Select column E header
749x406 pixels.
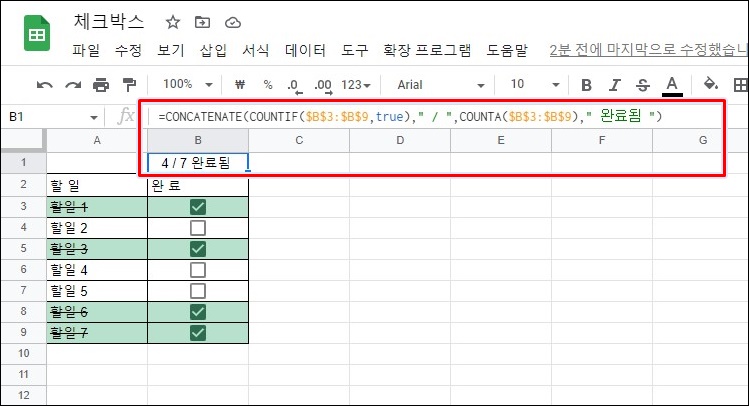pyautogui.click(x=501, y=140)
